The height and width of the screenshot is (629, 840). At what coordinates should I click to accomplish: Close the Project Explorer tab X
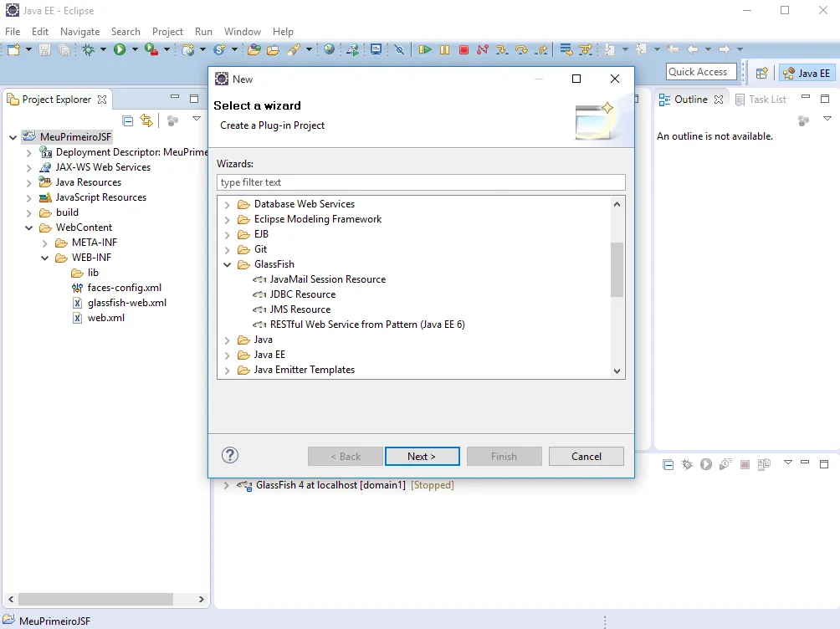coord(102,100)
